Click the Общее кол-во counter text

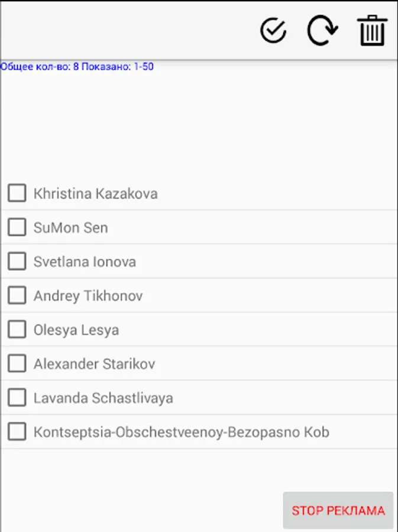[77, 67]
